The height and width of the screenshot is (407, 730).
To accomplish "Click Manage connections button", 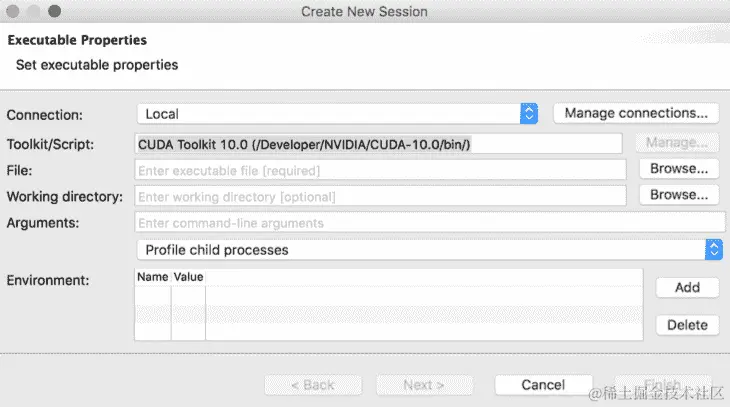I will (x=636, y=113).
